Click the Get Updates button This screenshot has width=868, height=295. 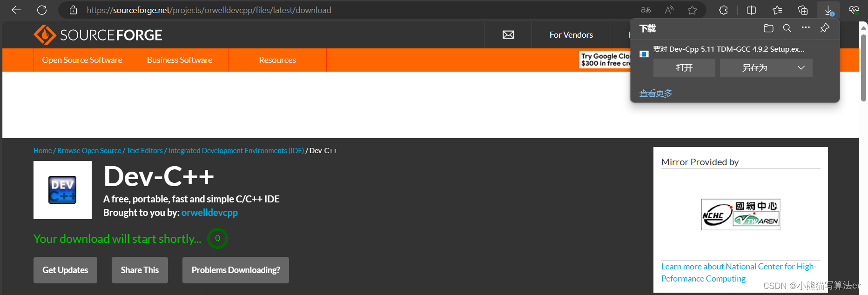click(65, 270)
